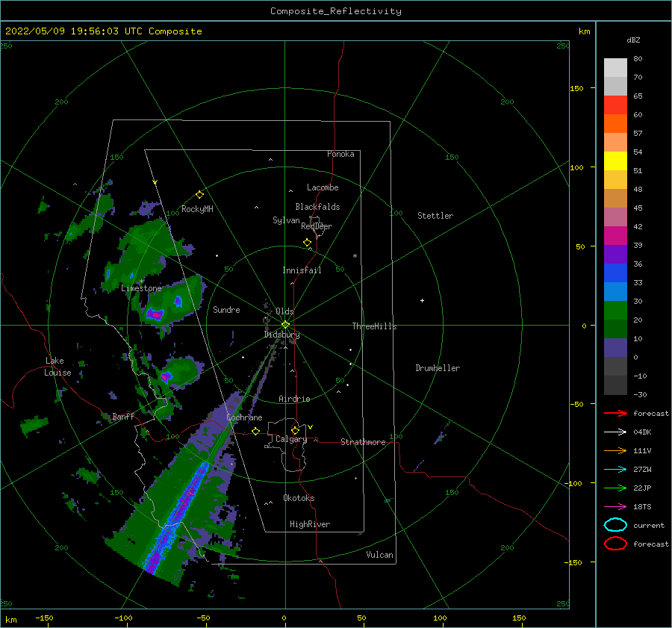
Task: Click the Strathmore label
Action: click(363, 442)
